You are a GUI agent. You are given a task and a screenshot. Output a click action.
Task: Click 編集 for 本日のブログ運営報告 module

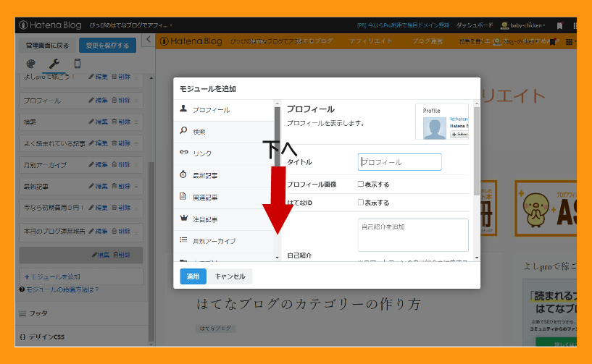point(98,232)
